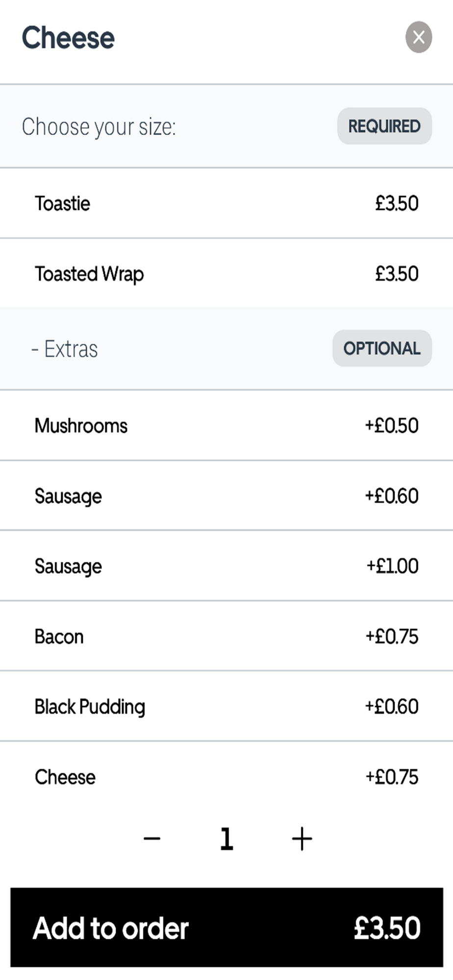Increase quantity with the plus icon
Screen dimensions: 453x980
(302, 838)
